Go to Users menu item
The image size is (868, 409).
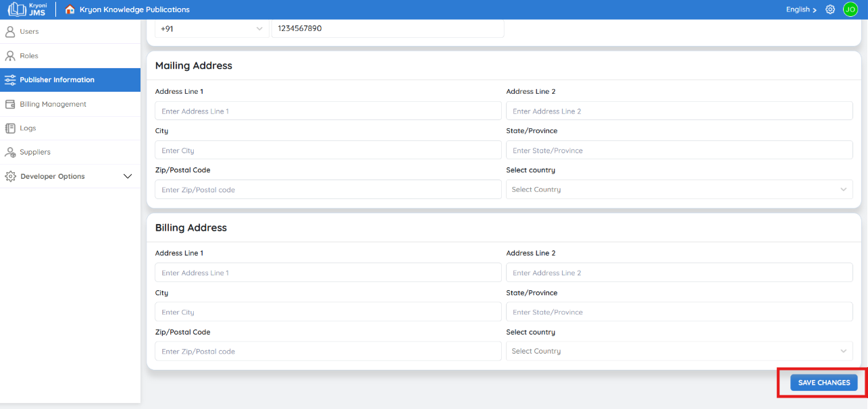pyautogui.click(x=70, y=32)
